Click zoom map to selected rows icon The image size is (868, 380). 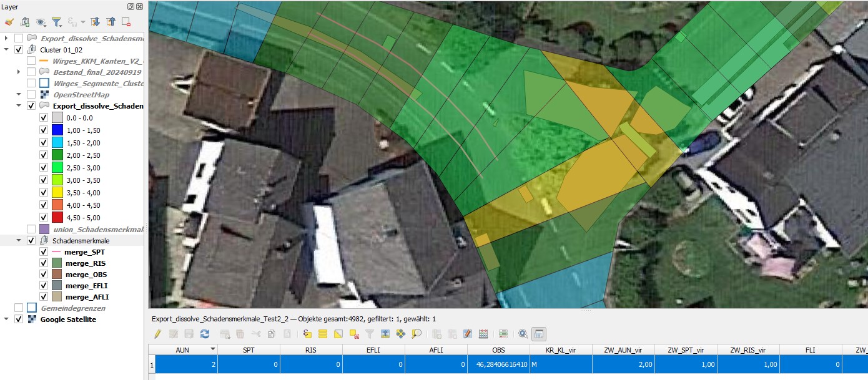pos(416,334)
